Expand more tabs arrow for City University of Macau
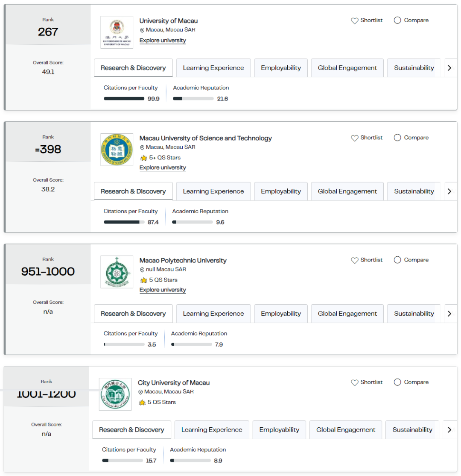 [449, 430]
